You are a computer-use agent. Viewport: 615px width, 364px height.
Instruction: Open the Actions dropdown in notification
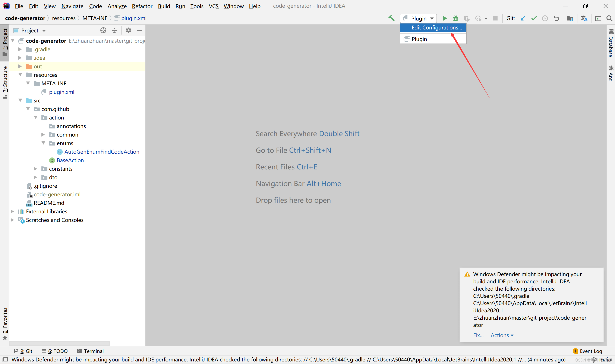tap(502, 335)
